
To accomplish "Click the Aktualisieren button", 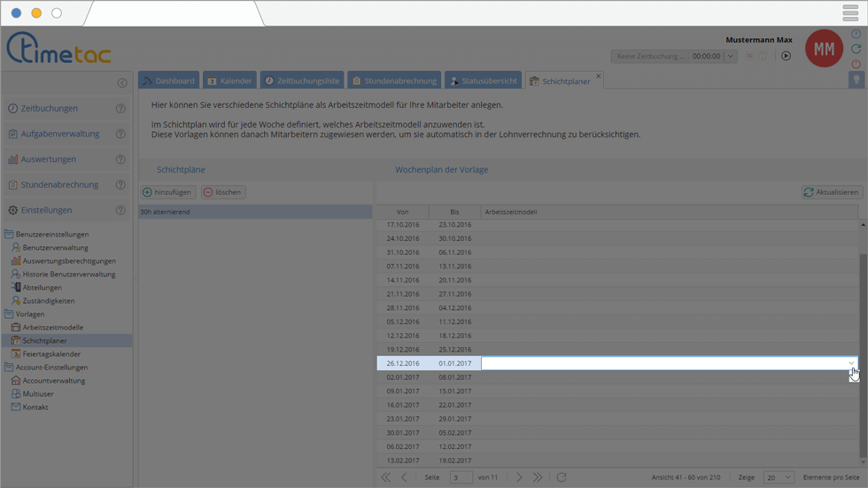I will 831,192.
